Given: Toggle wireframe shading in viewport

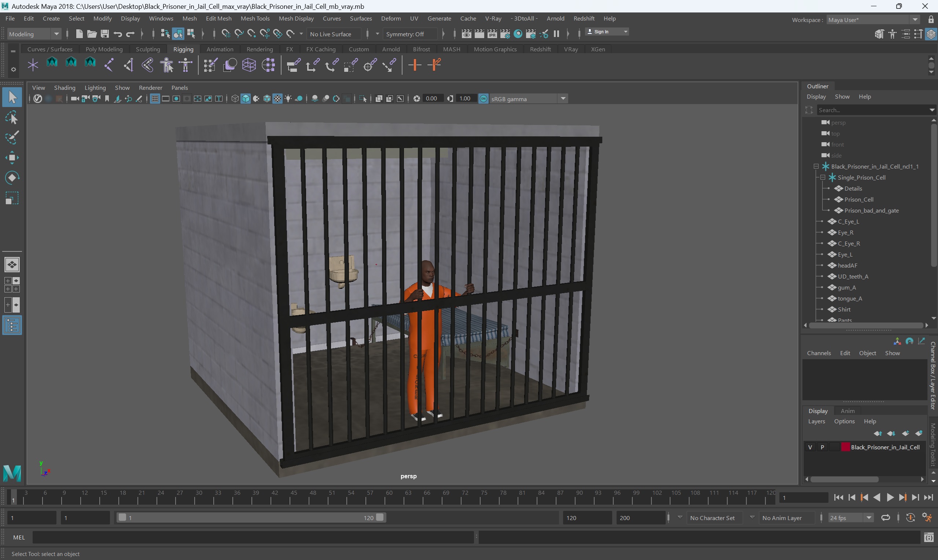Looking at the screenshot, I should point(235,99).
